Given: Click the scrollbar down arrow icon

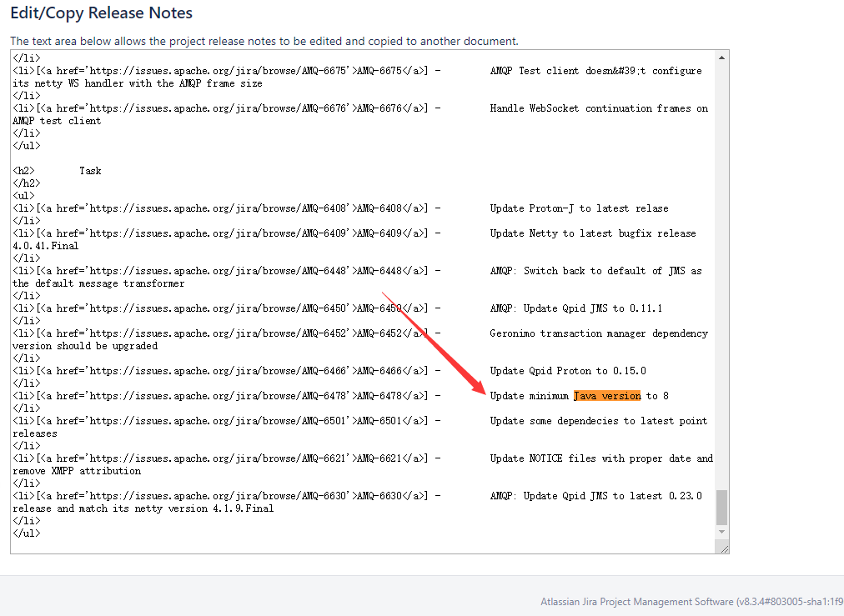Looking at the screenshot, I should click(721, 533).
